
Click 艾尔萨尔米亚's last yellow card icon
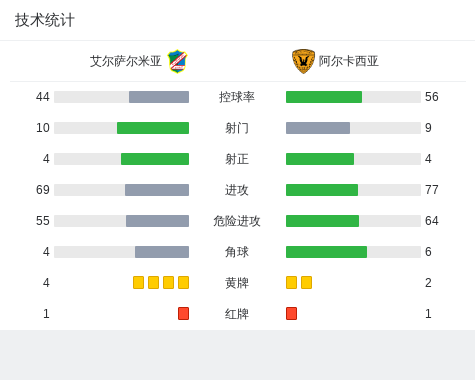pos(183,283)
